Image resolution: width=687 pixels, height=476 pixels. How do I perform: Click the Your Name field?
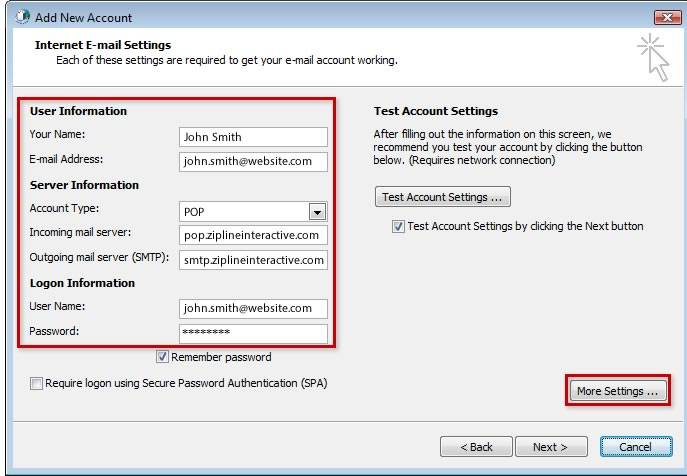point(253,137)
